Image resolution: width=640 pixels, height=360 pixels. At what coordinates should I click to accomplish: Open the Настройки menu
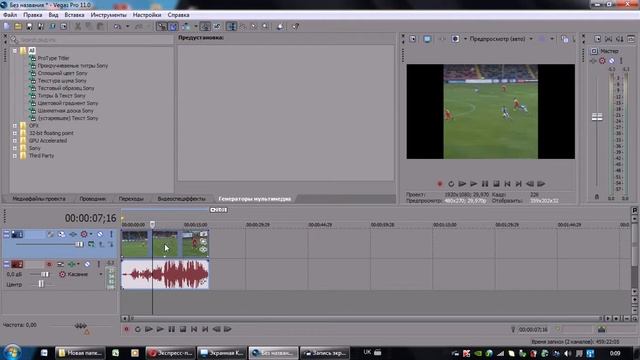[147, 15]
